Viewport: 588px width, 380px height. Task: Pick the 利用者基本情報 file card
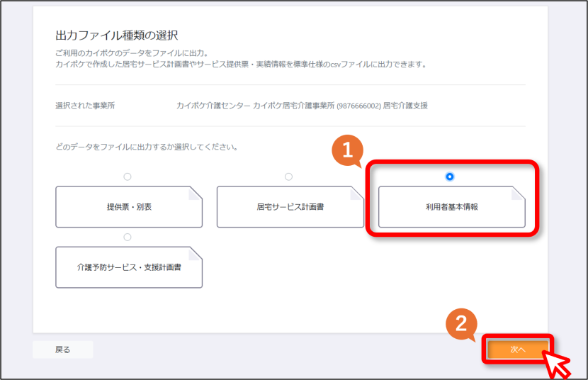pyautogui.click(x=452, y=207)
